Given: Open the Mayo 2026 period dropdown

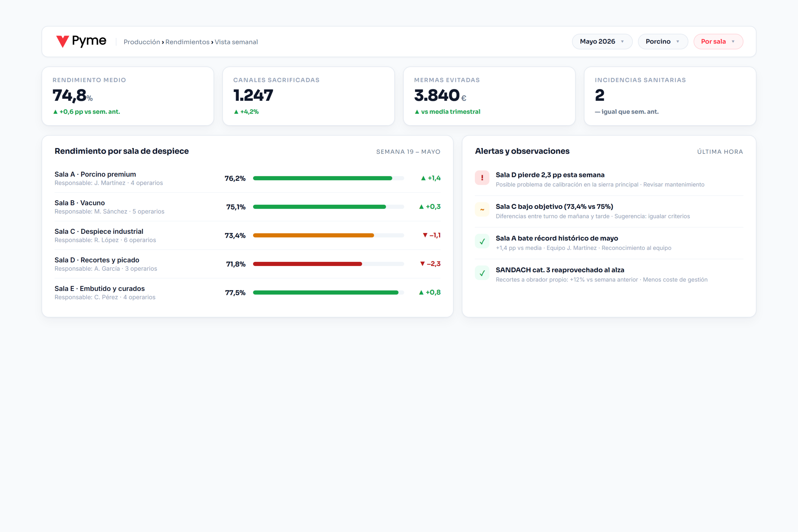Looking at the screenshot, I should (x=602, y=41).
